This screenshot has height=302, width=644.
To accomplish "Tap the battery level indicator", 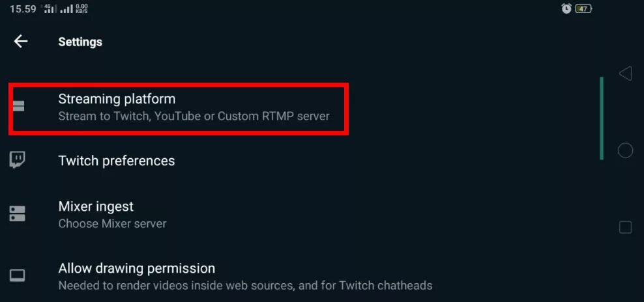I will point(583,8).
